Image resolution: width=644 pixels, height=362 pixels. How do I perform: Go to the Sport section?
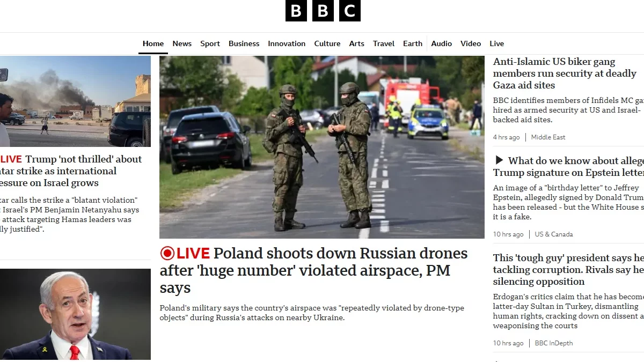[x=210, y=43]
